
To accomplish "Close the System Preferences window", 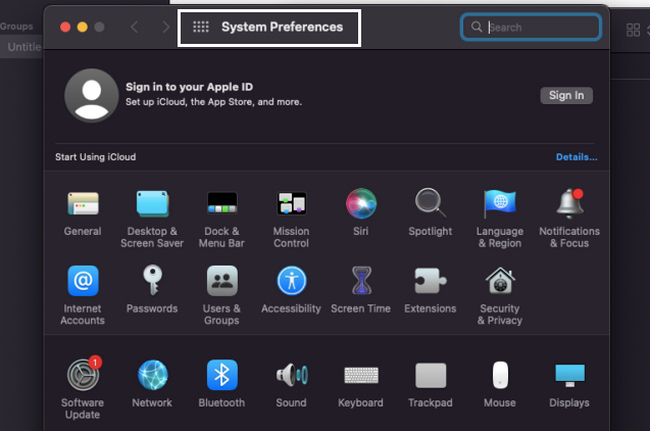I will pyautogui.click(x=65, y=27).
